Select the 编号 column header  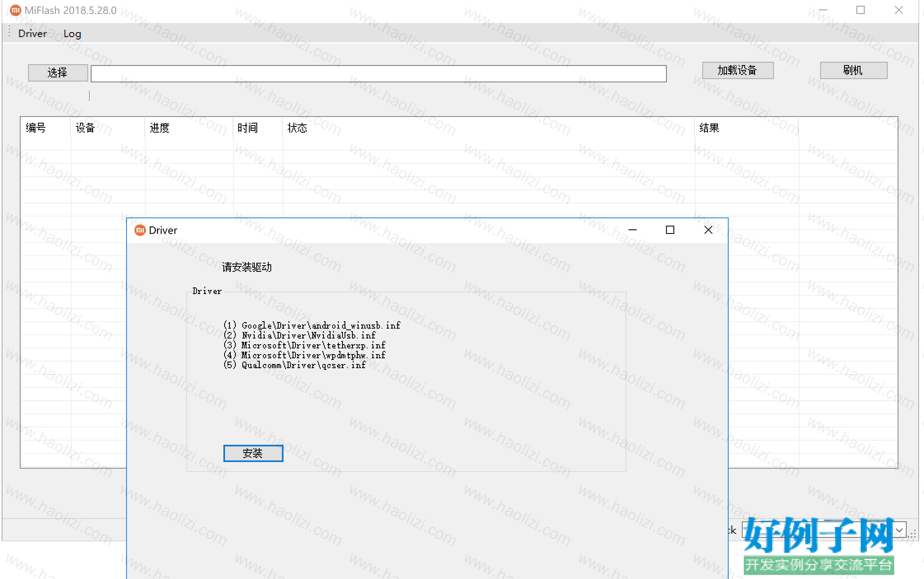(x=45, y=128)
